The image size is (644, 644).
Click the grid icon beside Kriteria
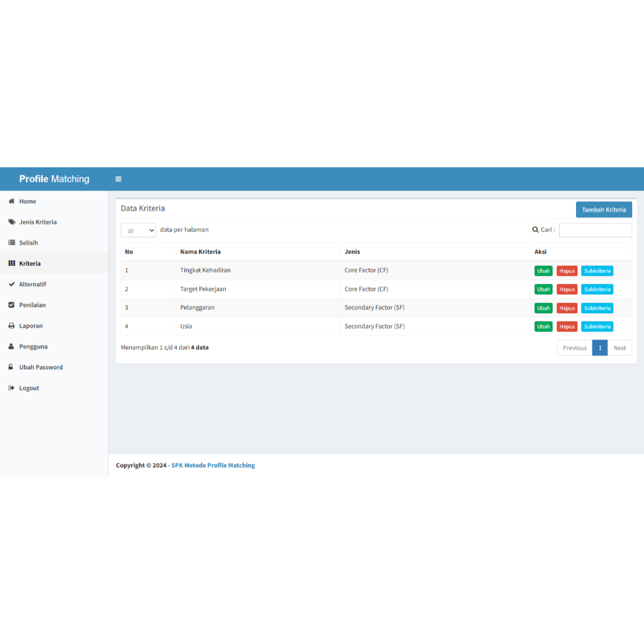click(11, 264)
